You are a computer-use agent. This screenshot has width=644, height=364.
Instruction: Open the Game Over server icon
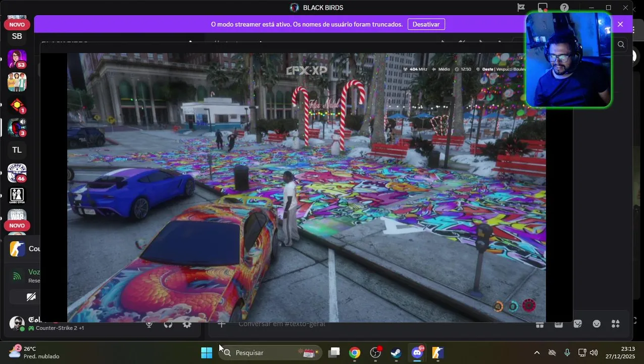click(17, 196)
